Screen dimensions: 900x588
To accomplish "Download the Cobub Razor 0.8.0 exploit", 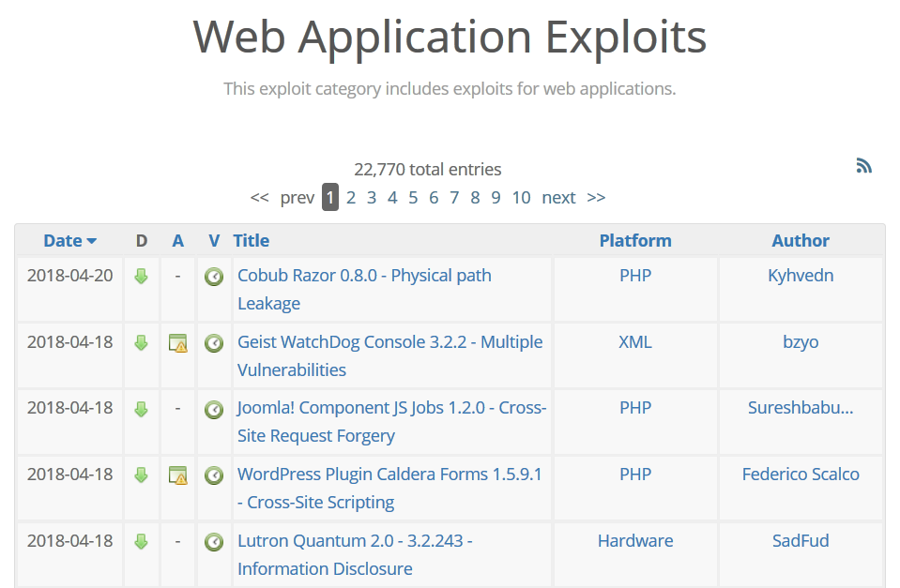I will click(141, 277).
